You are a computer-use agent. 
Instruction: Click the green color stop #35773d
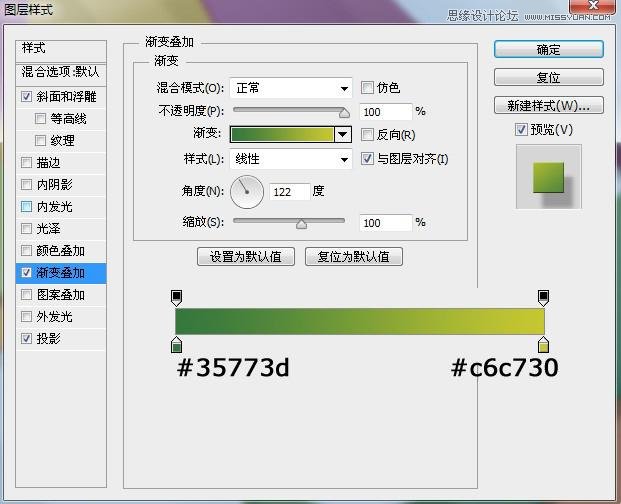coord(177,344)
